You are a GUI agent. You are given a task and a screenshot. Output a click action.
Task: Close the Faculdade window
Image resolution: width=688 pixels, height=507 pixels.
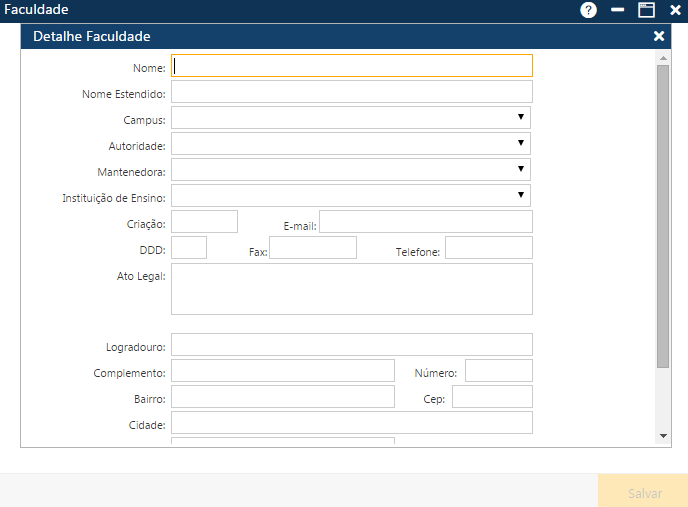675,10
